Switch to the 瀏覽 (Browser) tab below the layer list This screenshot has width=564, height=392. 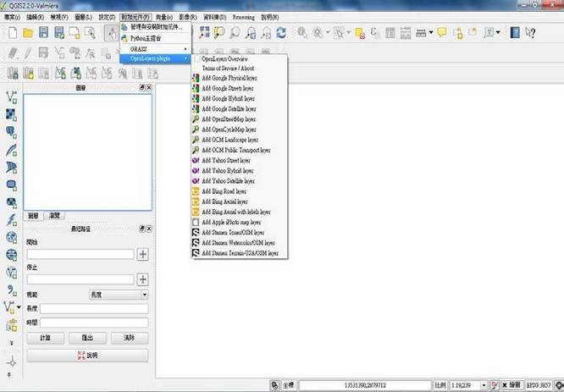pyautogui.click(x=55, y=216)
